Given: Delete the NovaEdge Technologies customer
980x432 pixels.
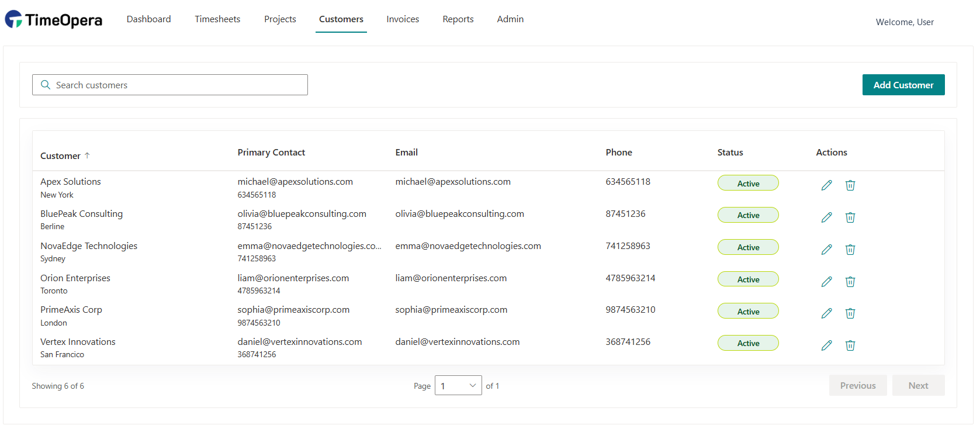Looking at the screenshot, I should pyautogui.click(x=850, y=250).
